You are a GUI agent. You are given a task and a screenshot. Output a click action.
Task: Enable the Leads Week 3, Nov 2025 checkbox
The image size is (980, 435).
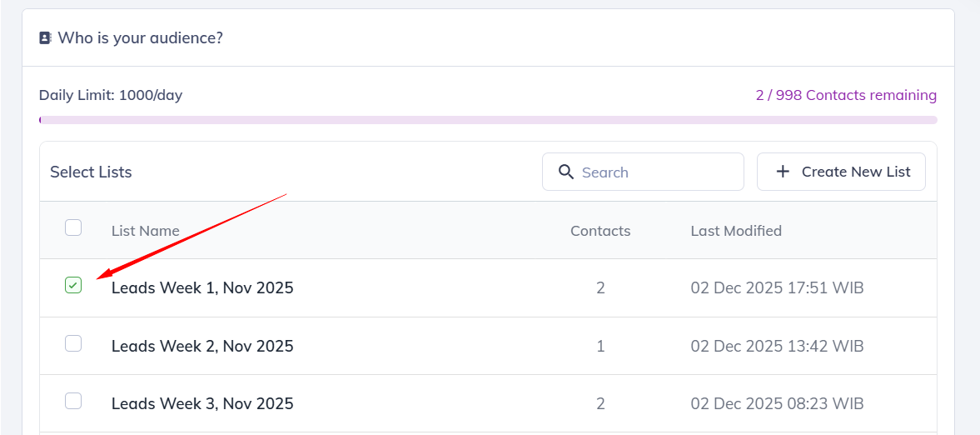73,401
